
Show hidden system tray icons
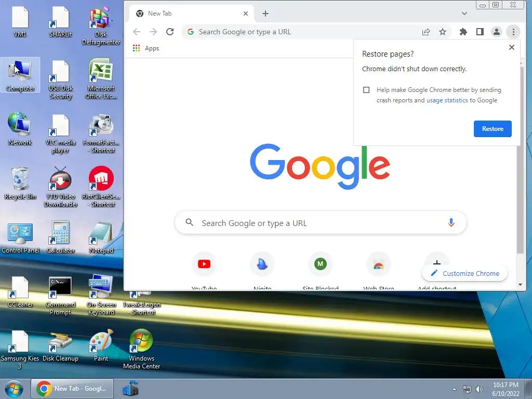pos(454,389)
